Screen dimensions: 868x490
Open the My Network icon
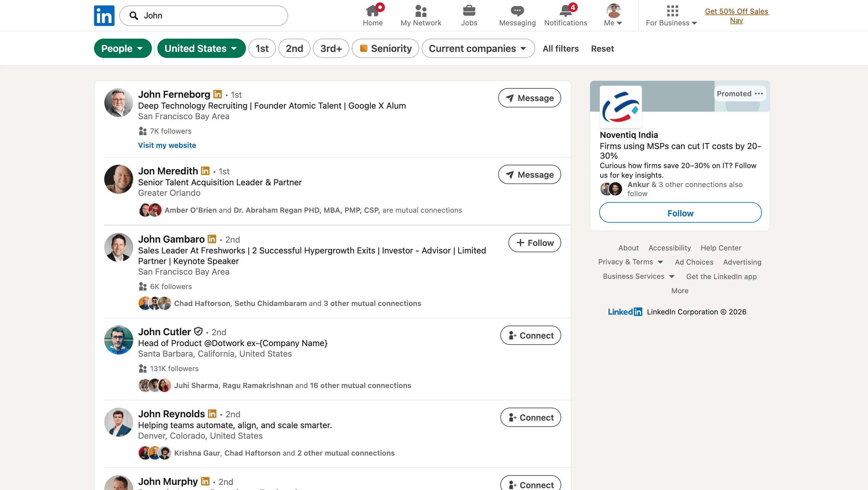[x=421, y=11]
